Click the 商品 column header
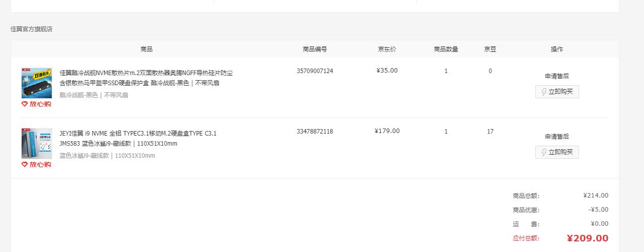 pyautogui.click(x=146, y=49)
